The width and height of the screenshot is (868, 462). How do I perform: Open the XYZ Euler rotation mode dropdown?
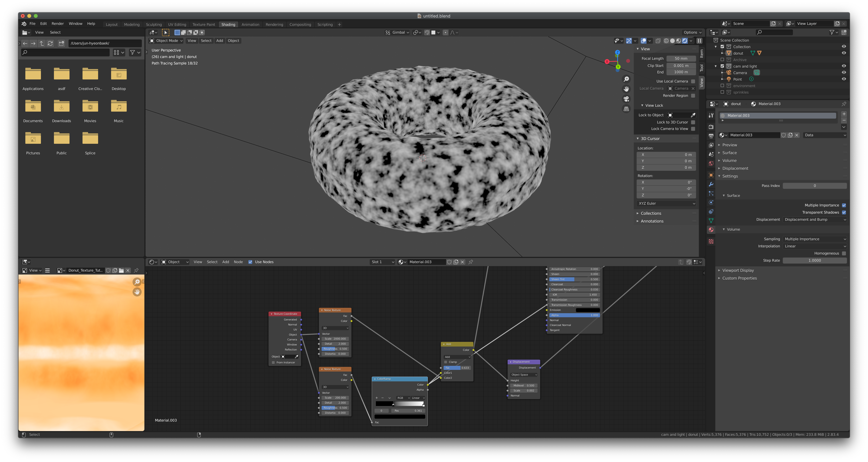666,204
